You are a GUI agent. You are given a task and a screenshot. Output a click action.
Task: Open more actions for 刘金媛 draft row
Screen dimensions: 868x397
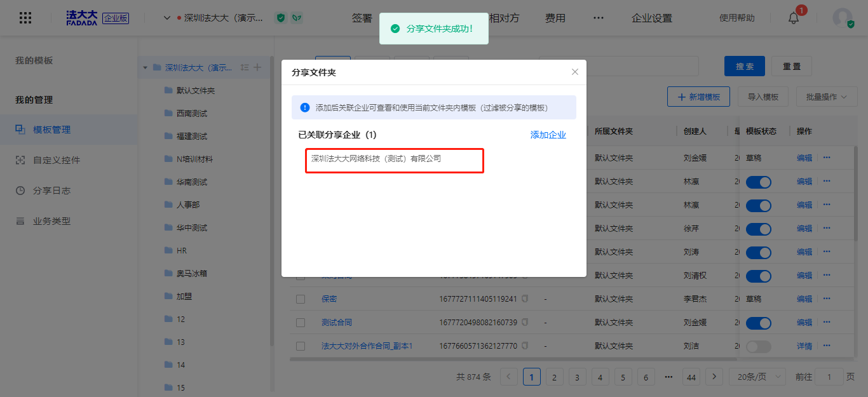point(827,158)
